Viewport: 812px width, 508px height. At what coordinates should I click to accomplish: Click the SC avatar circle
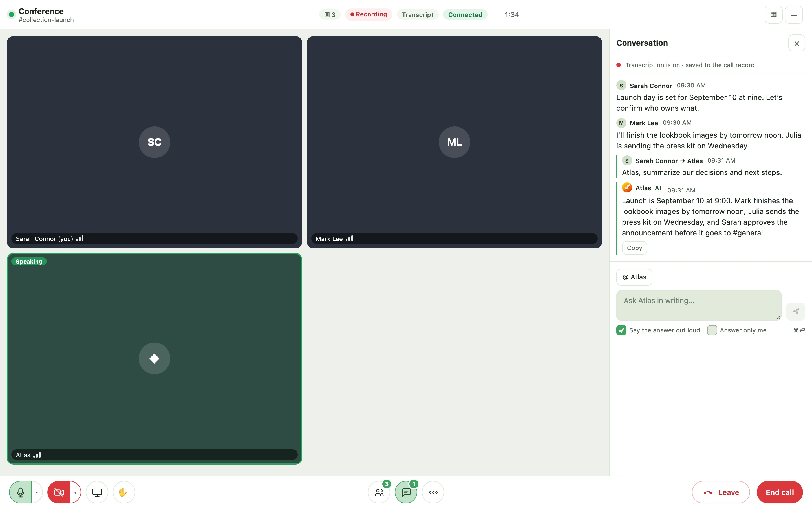tap(154, 142)
